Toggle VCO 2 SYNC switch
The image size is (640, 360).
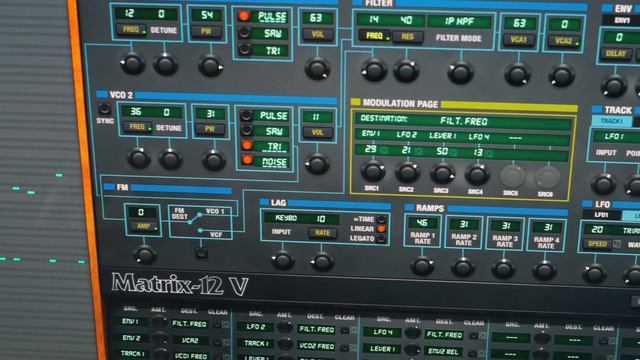(x=104, y=109)
